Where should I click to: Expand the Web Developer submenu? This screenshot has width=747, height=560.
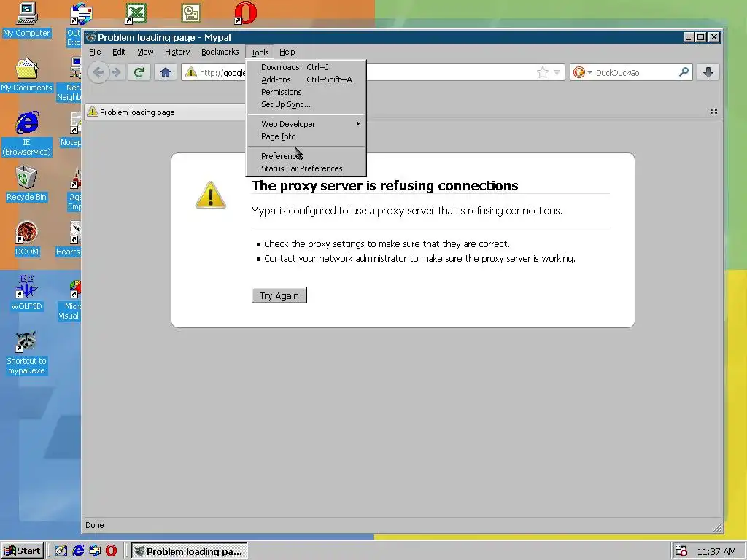tap(306, 124)
